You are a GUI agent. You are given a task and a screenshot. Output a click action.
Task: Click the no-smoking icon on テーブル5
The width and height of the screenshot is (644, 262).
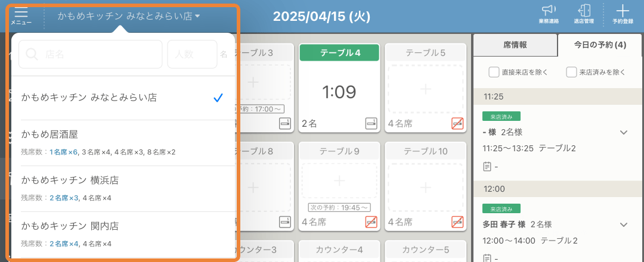(x=457, y=123)
